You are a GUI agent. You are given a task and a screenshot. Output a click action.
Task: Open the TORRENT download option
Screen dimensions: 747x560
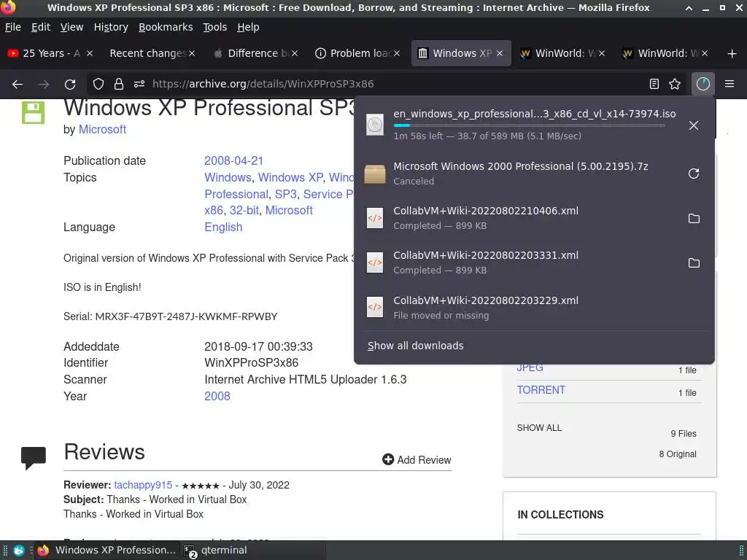tap(541, 390)
